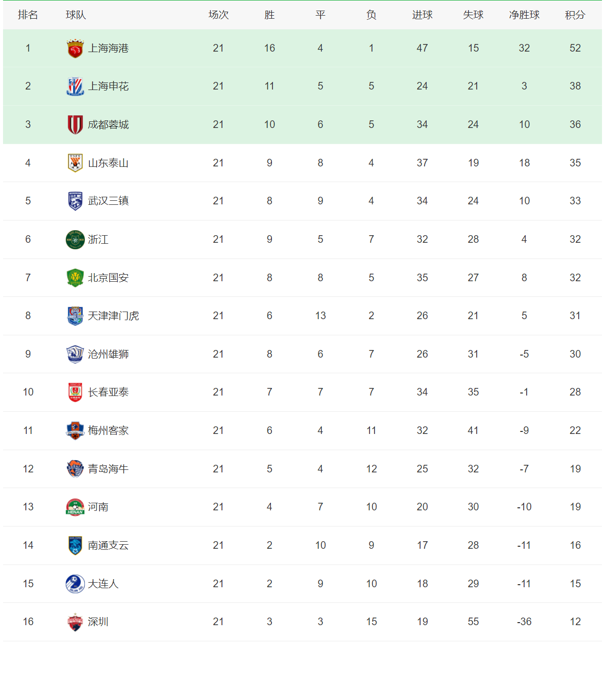Click the Tianjin Jinmen Tiger (天津津门虎) badge

point(75,316)
